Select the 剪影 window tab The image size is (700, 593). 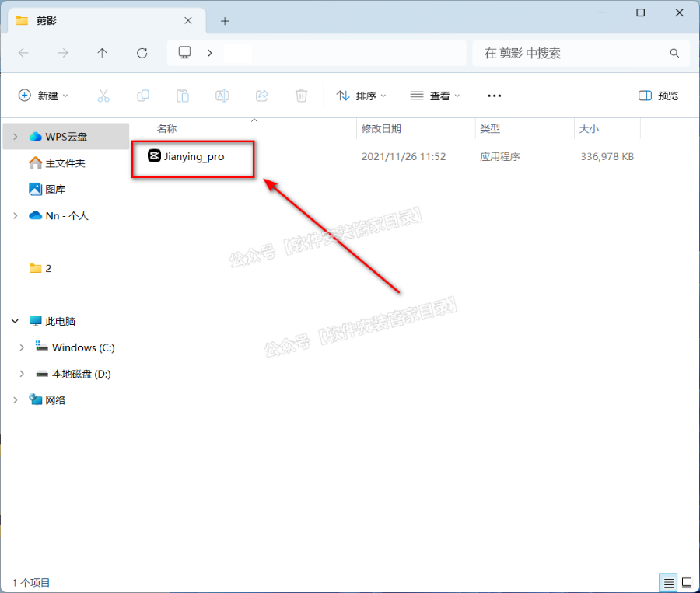click(107, 20)
